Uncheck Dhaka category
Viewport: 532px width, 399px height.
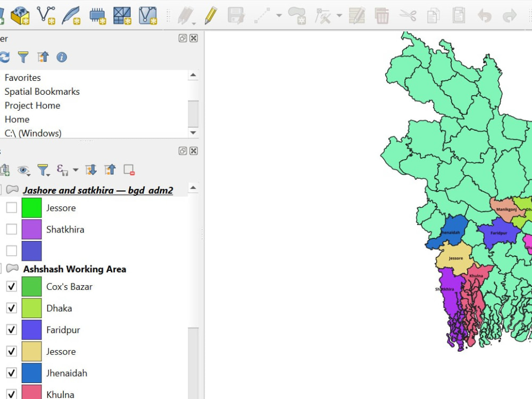tap(12, 308)
